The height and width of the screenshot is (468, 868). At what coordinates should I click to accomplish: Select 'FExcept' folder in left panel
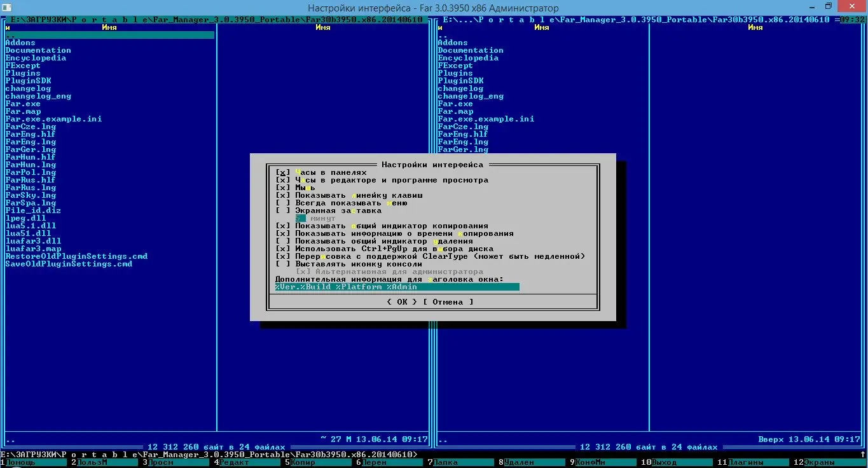tap(23, 65)
